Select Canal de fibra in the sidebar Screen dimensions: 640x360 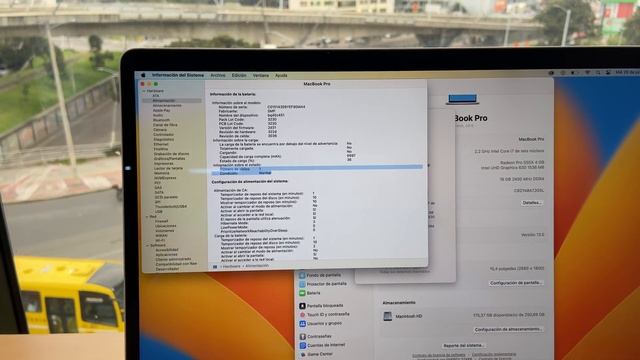pyautogui.click(x=165, y=125)
